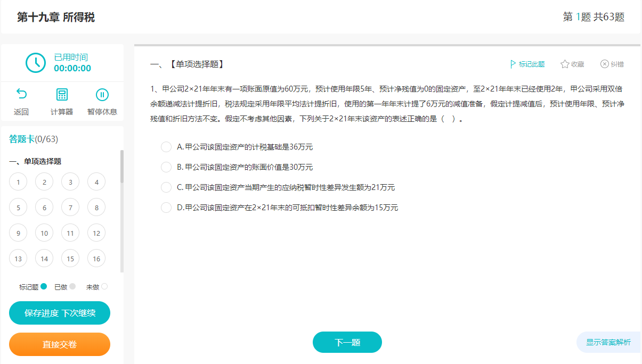Click 保存进度 下次继续 to save progress

[59, 313]
